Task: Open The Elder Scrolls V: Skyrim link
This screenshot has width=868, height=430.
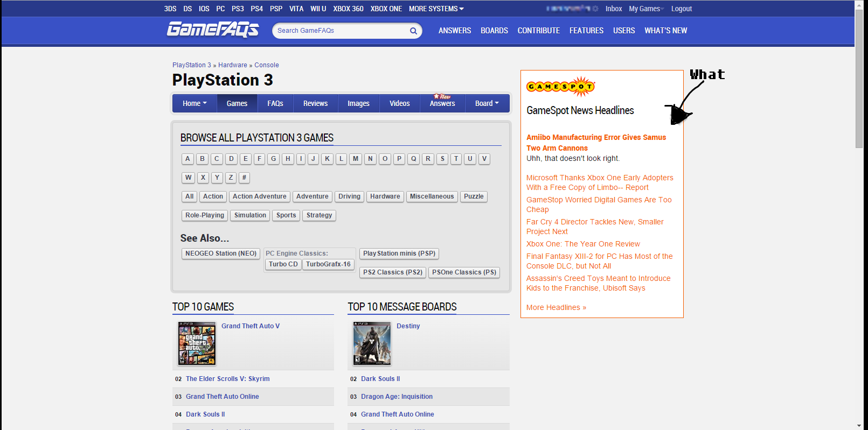Action: [x=228, y=379]
